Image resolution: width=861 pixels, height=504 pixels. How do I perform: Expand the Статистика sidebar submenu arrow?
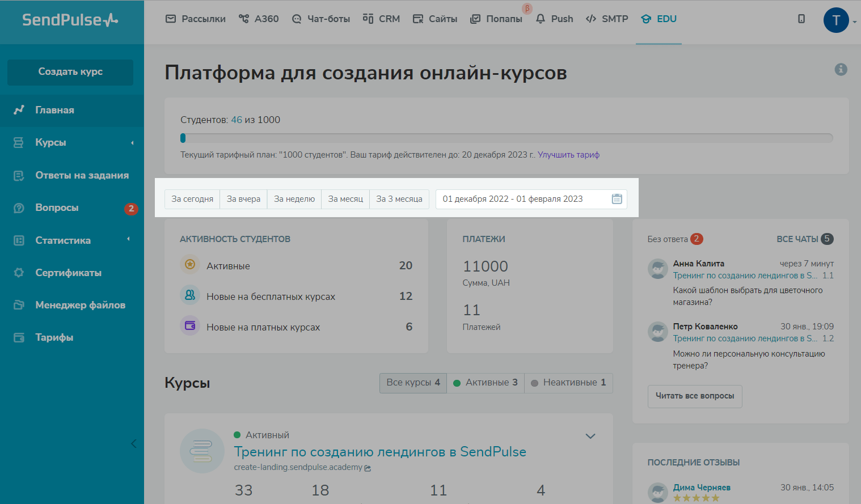(128, 239)
